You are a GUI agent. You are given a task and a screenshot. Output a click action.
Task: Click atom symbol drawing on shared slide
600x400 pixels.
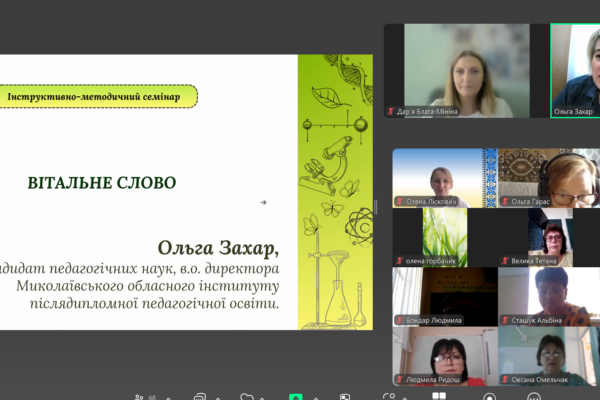point(359,227)
